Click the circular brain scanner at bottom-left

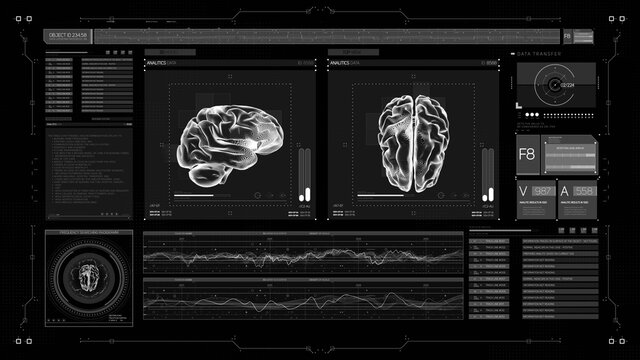[x=89, y=278]
